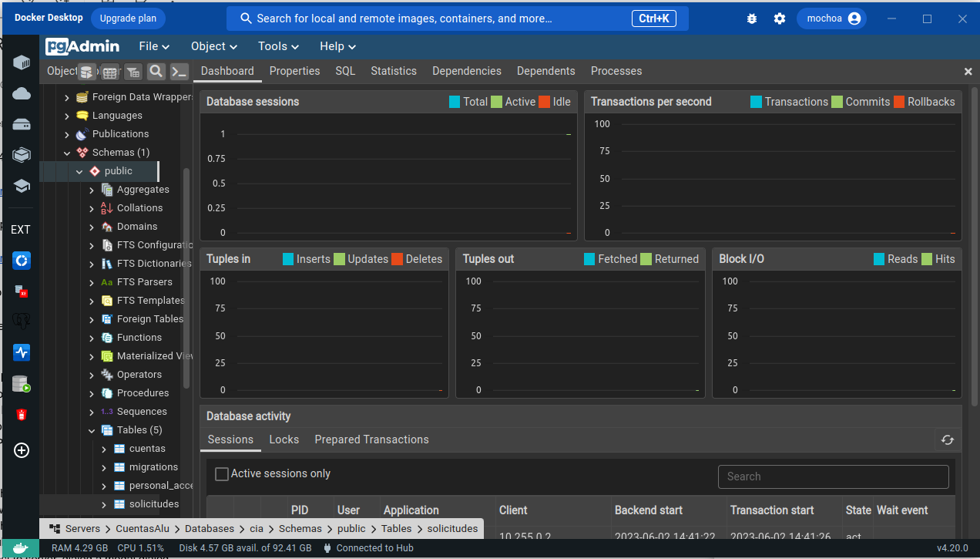
Task: Switch to the Statistics tab
Action: 393,71
